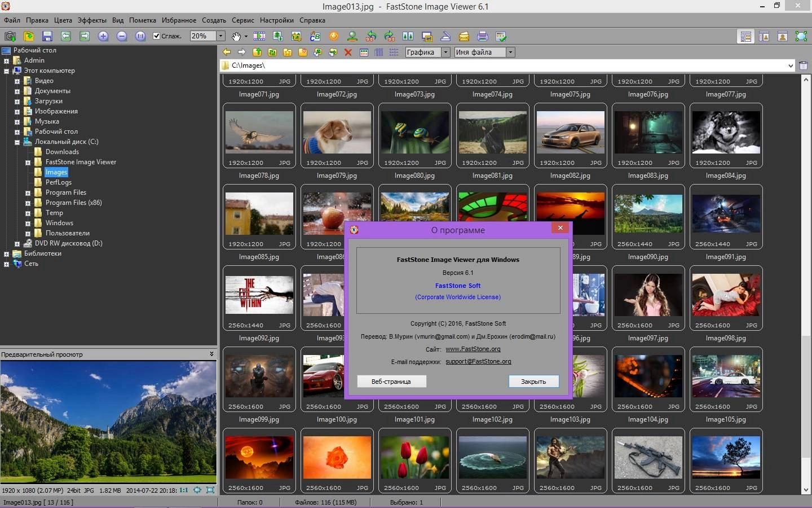Collapse the Локальный диск (C:) node

pos(17,142)
